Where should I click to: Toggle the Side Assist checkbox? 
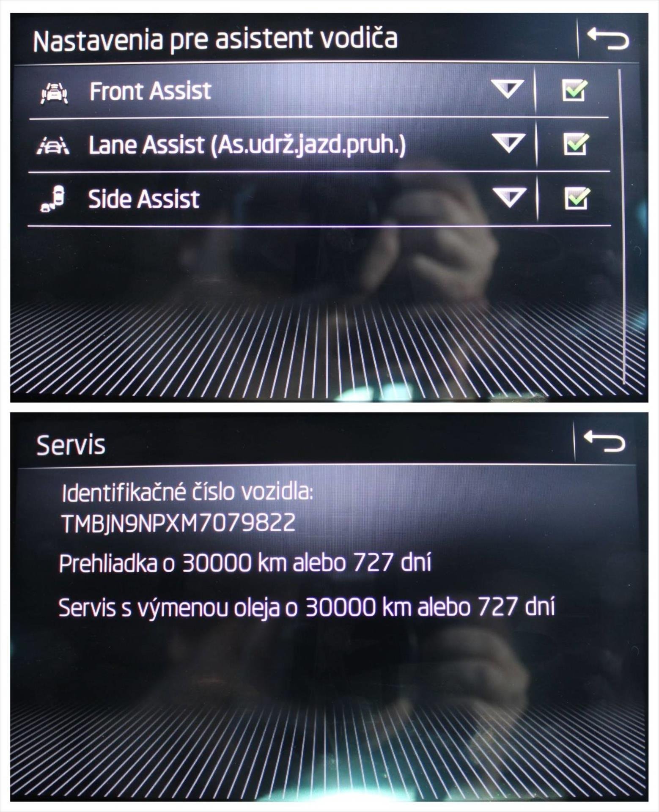click(577, 198)
